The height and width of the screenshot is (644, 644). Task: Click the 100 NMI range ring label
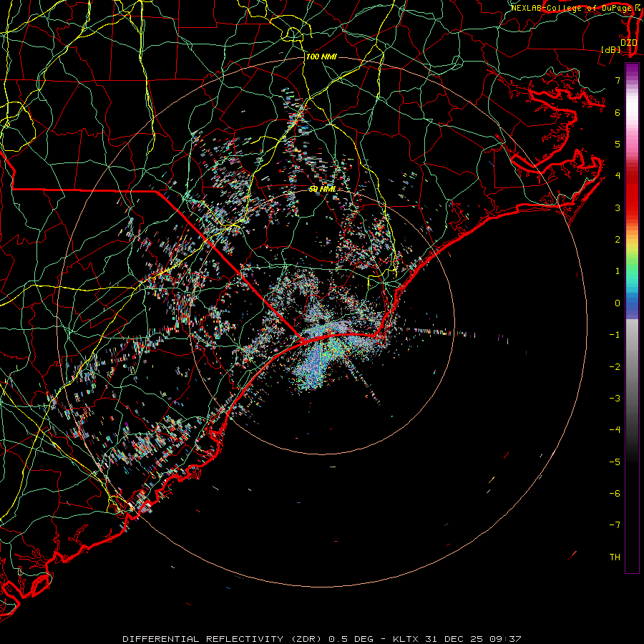coord(321,57)
